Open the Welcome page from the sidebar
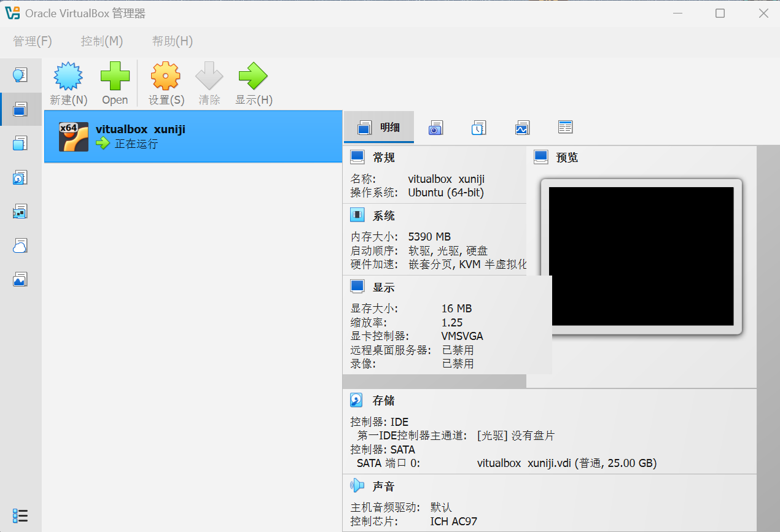 coord(20,75)
